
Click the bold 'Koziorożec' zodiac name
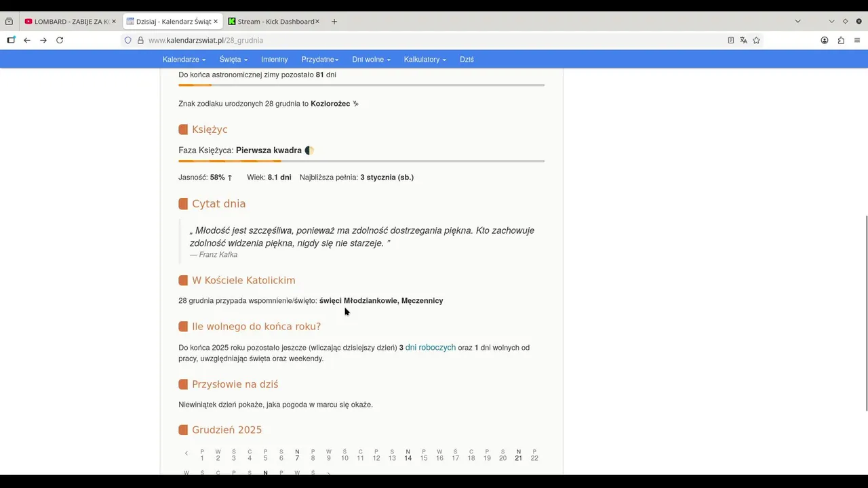330,104
